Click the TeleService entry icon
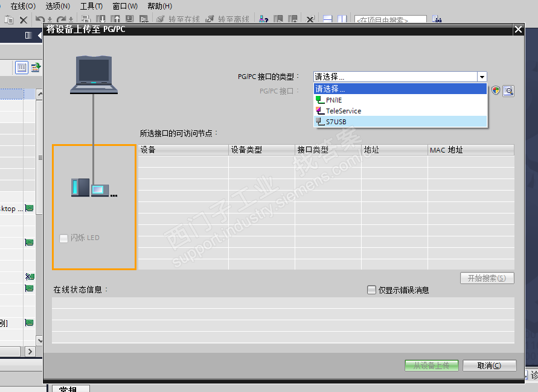538x392 pixels. pos(320,111)
